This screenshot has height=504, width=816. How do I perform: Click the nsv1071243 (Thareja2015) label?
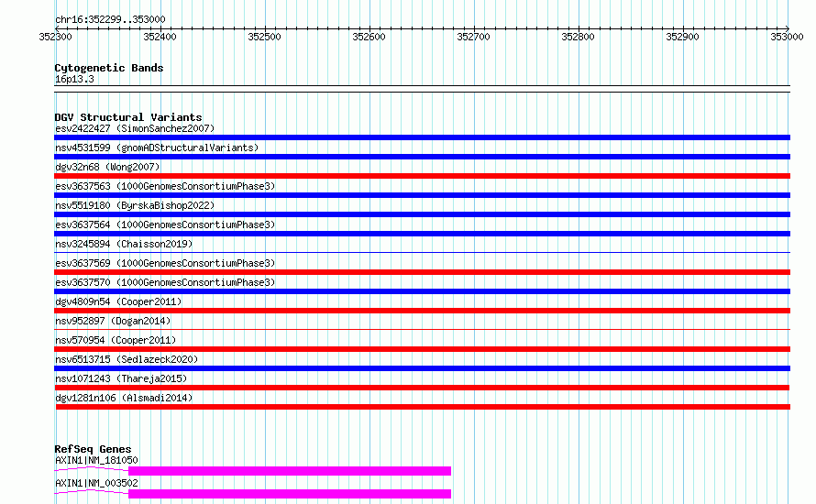[121, 378]
